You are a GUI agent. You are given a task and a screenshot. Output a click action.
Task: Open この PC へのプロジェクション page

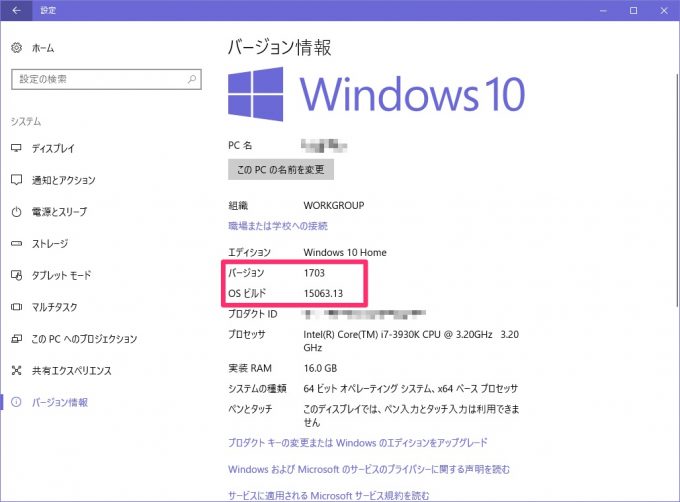click(x=84, y=339)
